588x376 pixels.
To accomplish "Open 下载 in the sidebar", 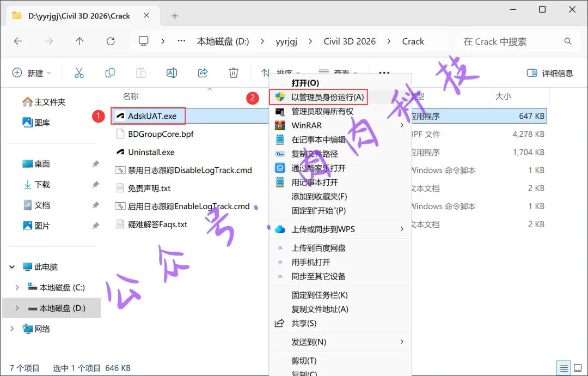I will pos(36,185).
